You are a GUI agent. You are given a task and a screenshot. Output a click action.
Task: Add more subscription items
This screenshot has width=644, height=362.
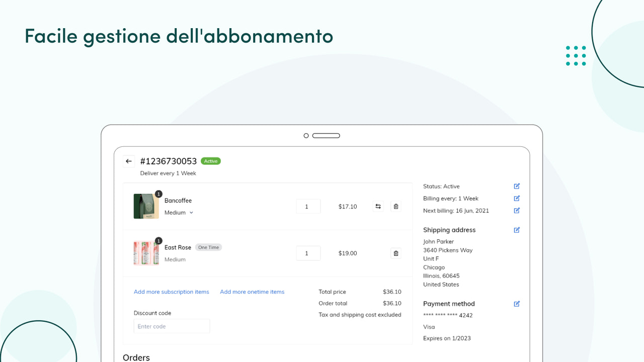point(172,292)
